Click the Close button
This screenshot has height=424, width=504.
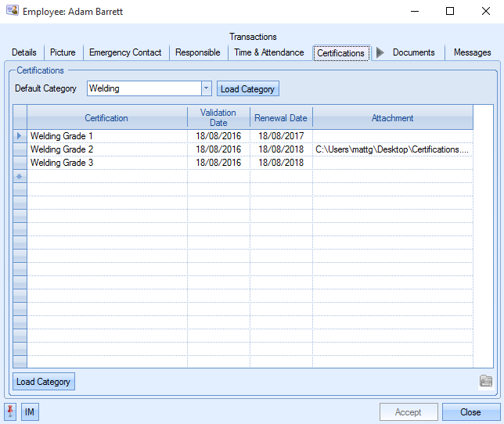pyautogui.click(x=470, y=412)
